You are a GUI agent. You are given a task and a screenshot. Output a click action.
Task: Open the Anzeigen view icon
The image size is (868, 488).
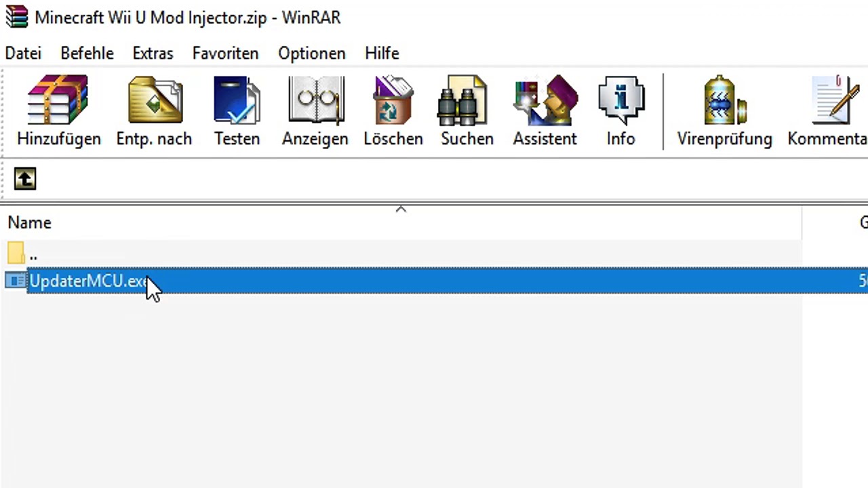pyautogui.click(x=316, y=100)
